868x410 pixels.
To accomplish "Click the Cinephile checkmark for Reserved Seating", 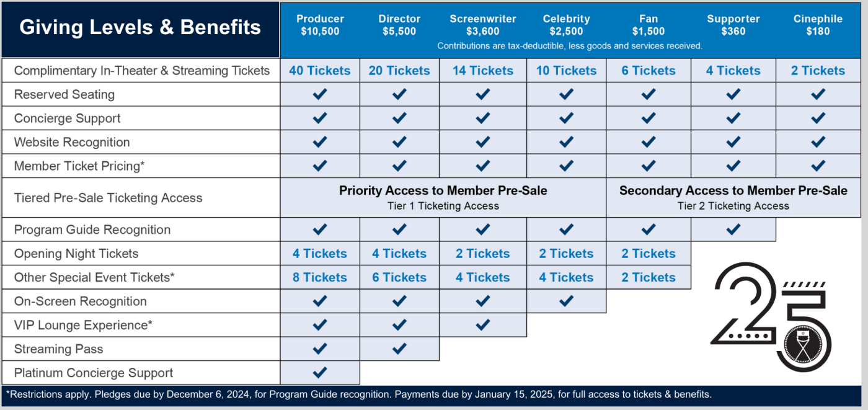I will pos(818,94).
